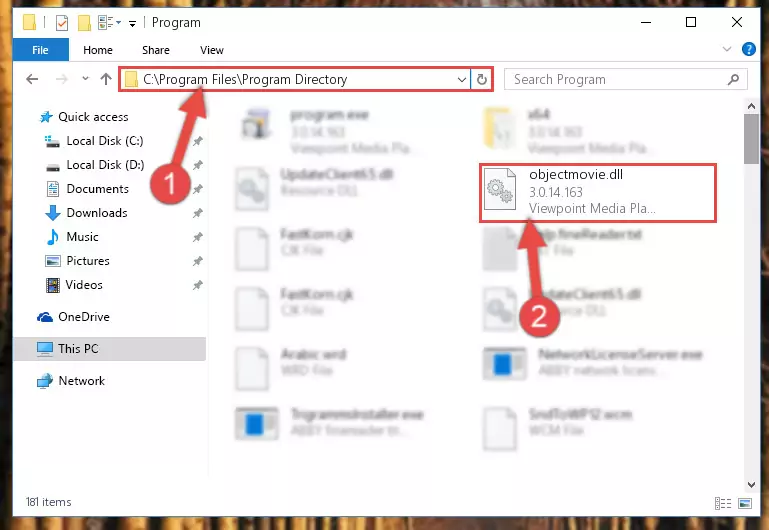Click the OneDrive cloud icon
Image resolution: width=769 pixels, height=530 pixels.
pyautogui.click(x=45, y=317)
